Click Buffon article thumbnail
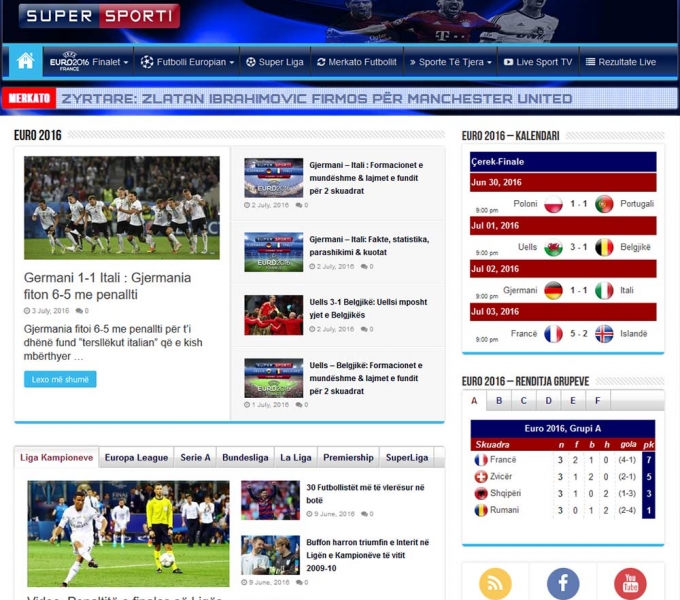Screen dimensions: 680x600 click(271, 555)
